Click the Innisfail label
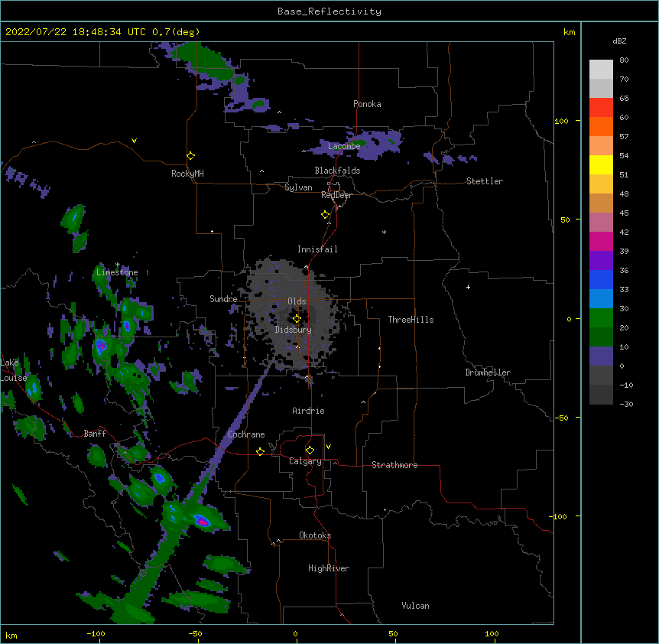Viewport: 659px width, 644px height. pyautogui.click(x=317, y=249)
